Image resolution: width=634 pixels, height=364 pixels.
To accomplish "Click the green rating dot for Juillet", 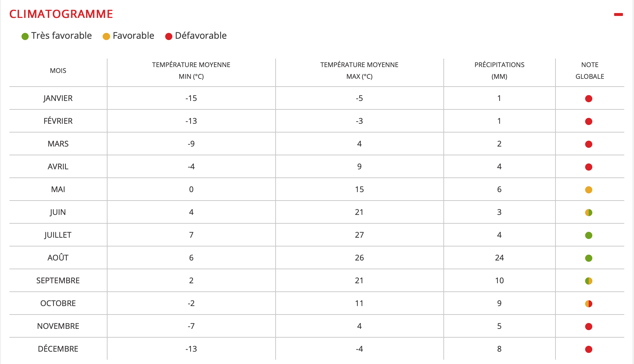I will (x=588, y=235).
